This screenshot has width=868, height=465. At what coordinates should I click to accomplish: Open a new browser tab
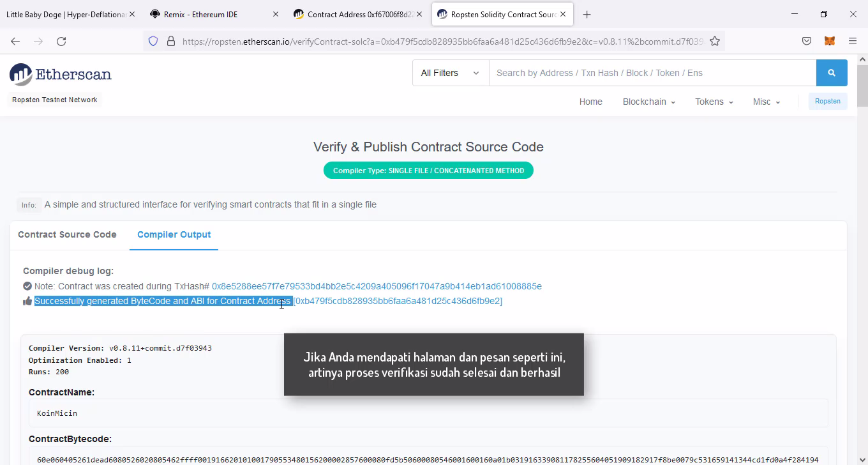point(587,14)
